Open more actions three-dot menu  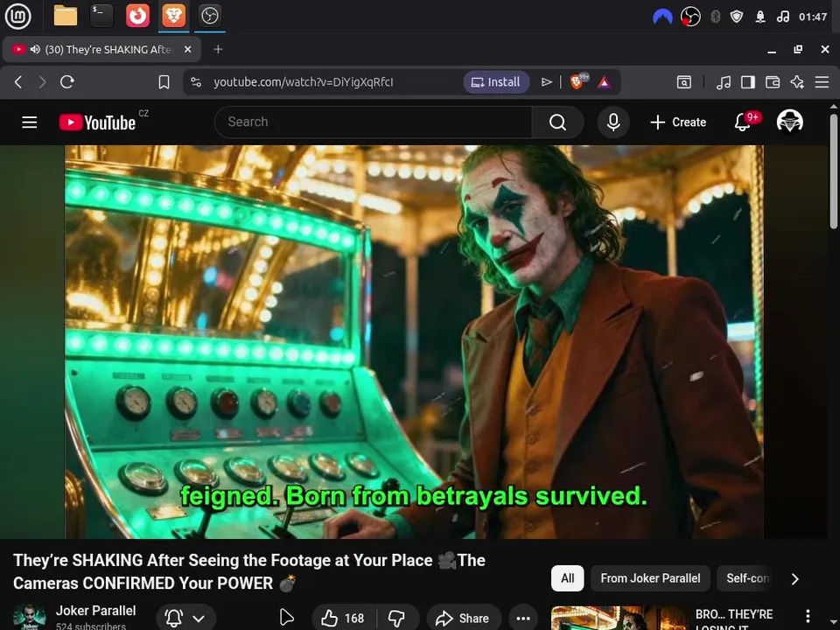pos(523,618)
